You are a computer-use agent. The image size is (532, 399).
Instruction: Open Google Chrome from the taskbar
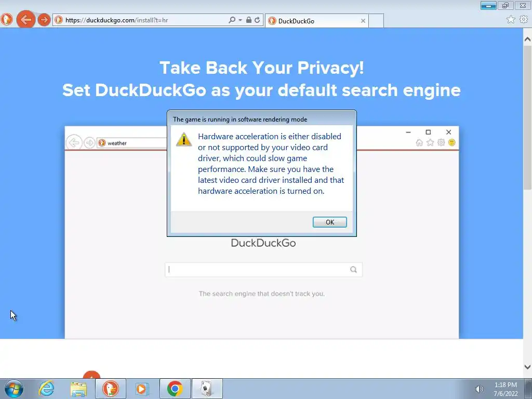click(x=175, y=389)
